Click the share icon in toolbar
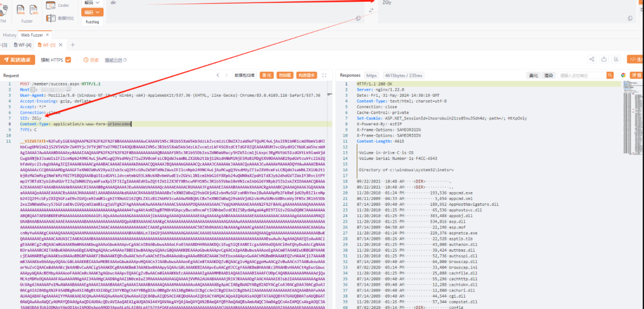The width and height of the screenshot is (644, 309). pyautogui.click(x=592, y=59)
